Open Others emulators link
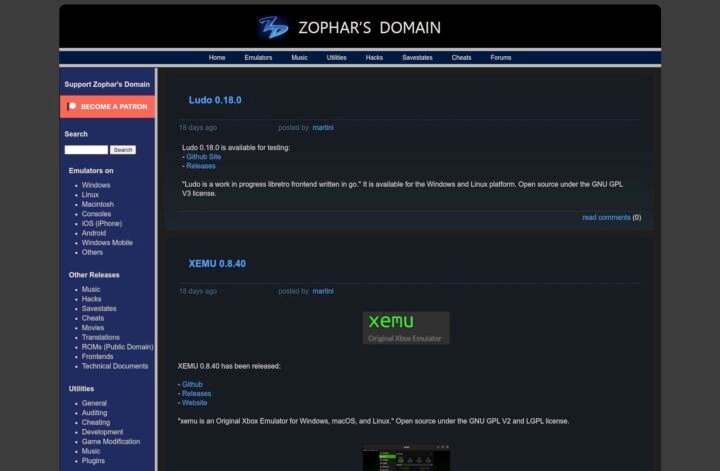This screenshot has width=720, height=471. tap(92, 252)
